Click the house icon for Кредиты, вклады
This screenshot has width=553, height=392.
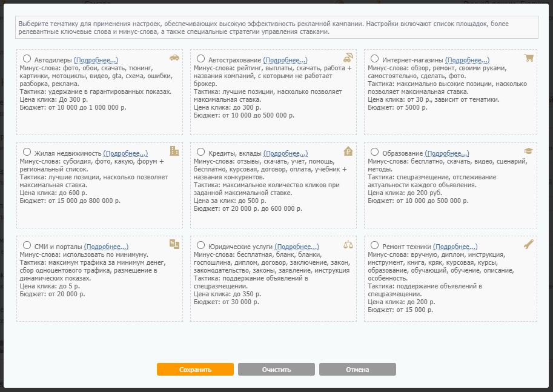[348, 151]
